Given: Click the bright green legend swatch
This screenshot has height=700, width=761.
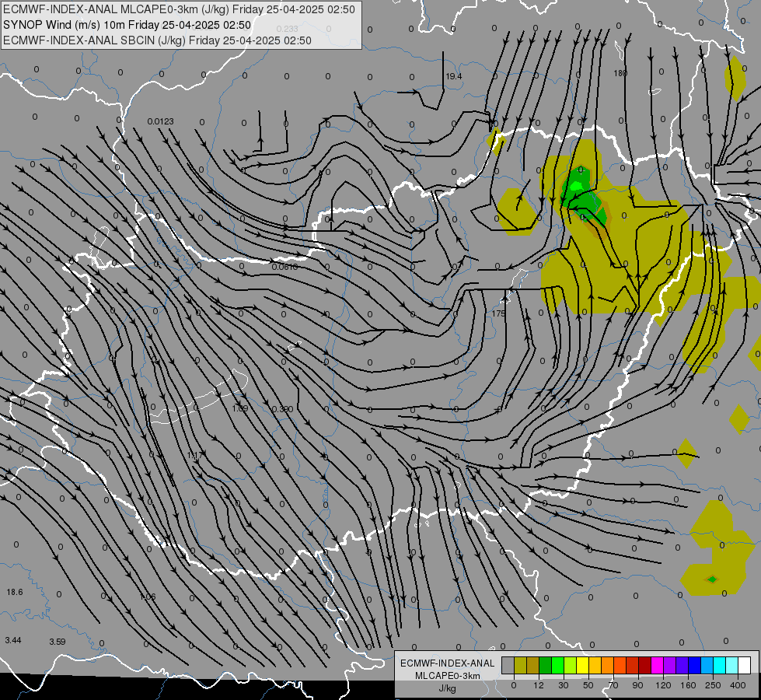Looking at the screenshot, I should pos(557,665).
